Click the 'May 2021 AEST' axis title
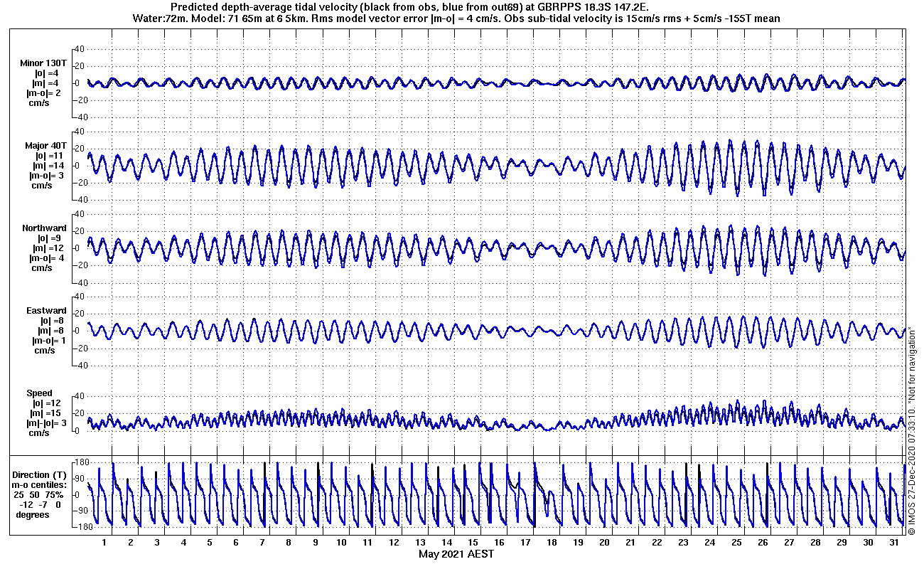Image resolution: width=924 pixels, height=569 pixels. pos(456,554)
